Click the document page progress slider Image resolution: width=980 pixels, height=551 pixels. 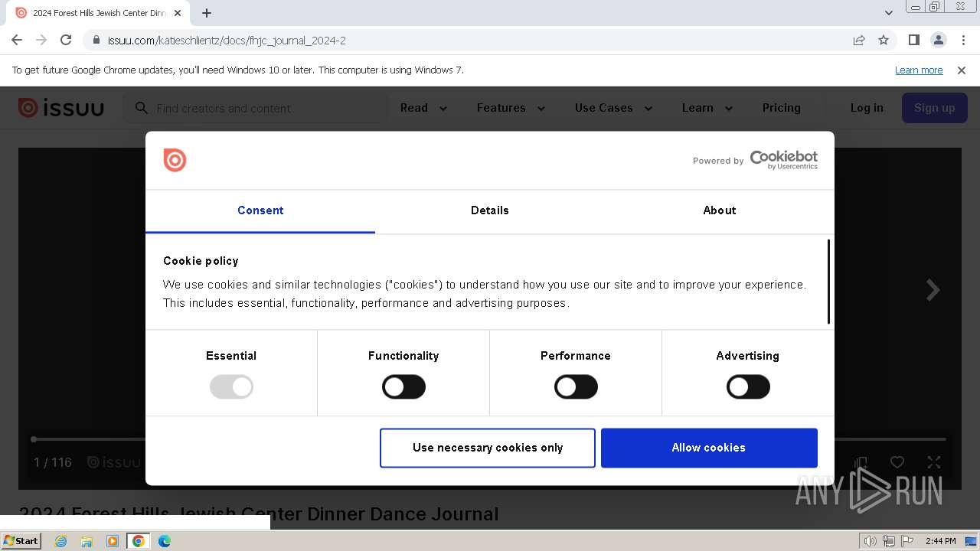[x=490, y=439]
